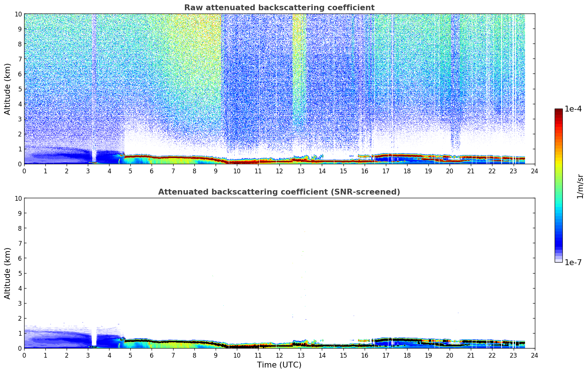Pick the green middle section of colorbar

click(558, 183)
